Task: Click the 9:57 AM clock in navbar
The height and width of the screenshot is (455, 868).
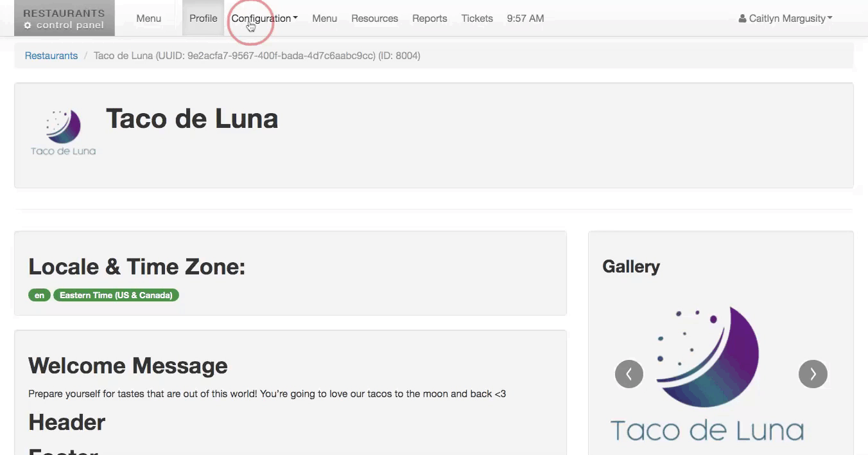Action: tap(525, 19)
